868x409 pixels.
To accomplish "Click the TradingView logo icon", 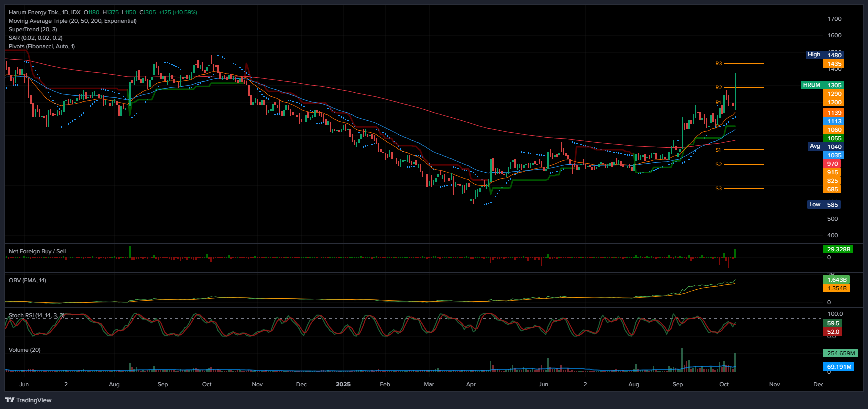I will pos(9,400).
